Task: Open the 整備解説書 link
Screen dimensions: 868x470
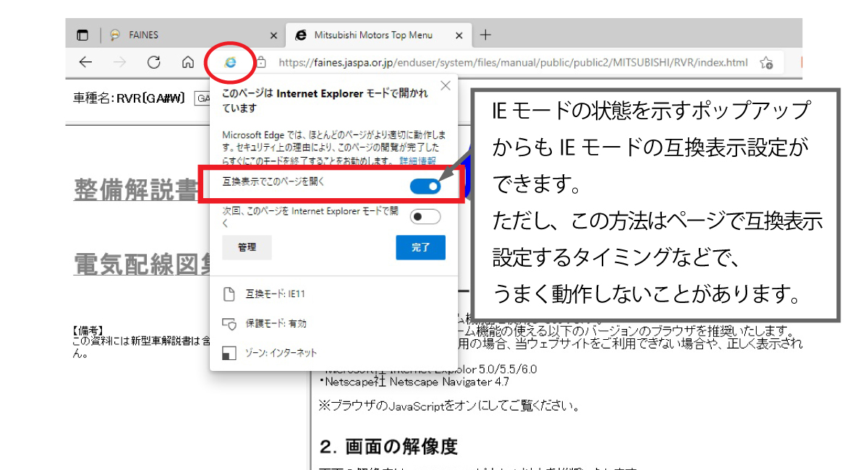Action: [x=136, y=189]
